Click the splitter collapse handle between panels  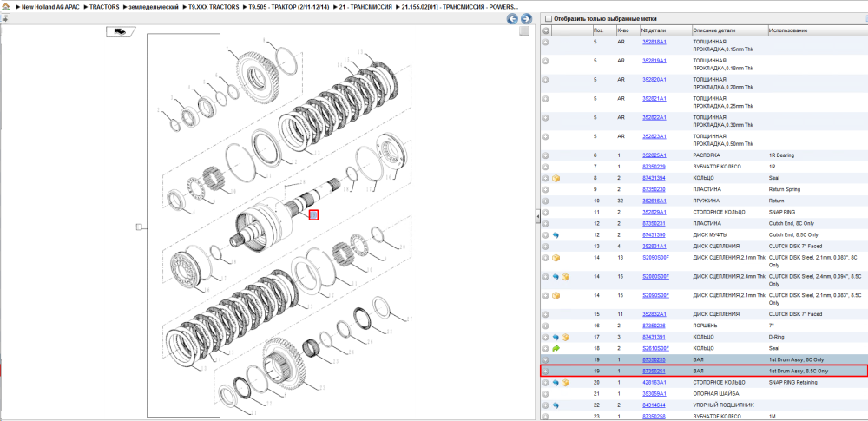537,218
